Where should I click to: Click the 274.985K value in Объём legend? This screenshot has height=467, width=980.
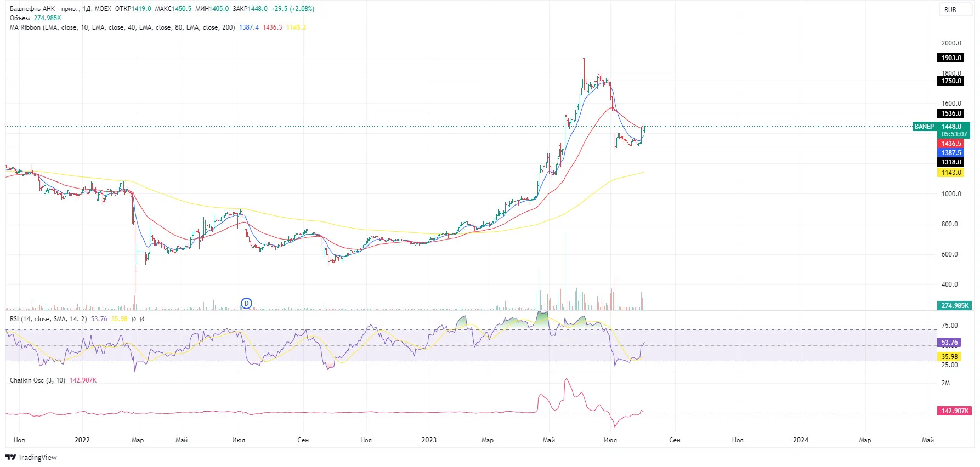[x=48, y=18]
